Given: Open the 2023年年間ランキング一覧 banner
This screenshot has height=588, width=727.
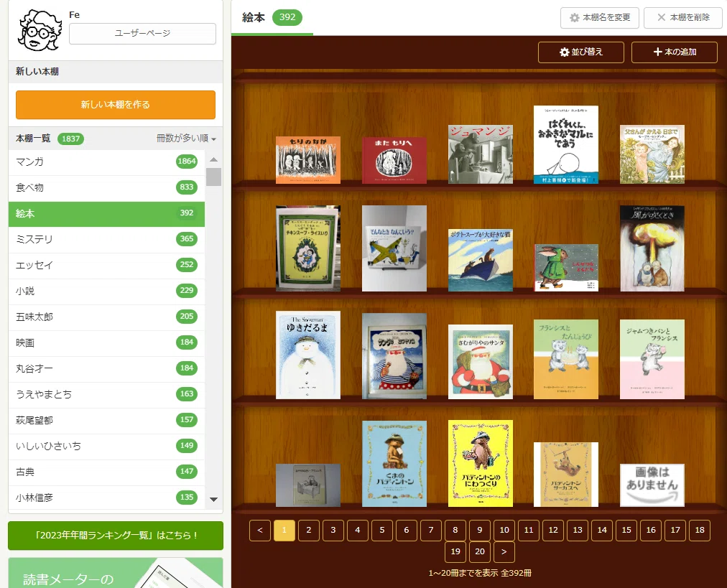Looking at the screenshot, I should (x=116, y=536).
